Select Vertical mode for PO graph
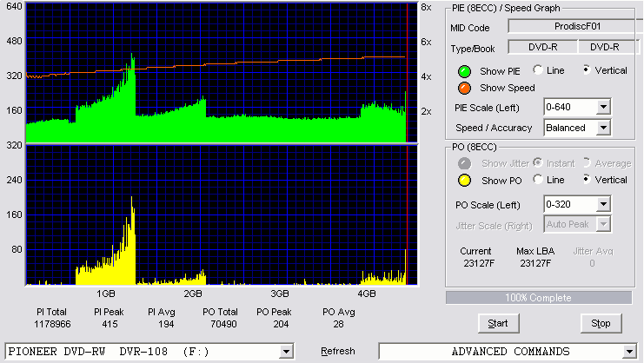The width and height of the screenshot is (644, 363). [586, 179]
